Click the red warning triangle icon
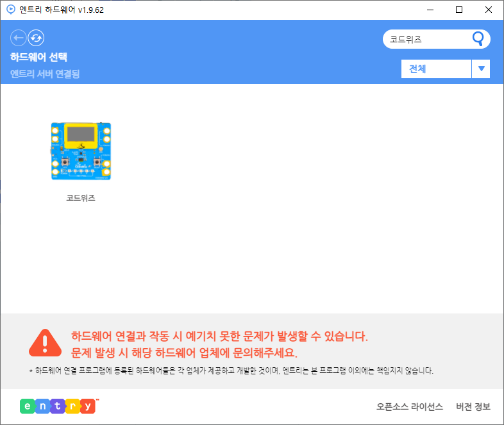504x425 pixels. [45, 343]
